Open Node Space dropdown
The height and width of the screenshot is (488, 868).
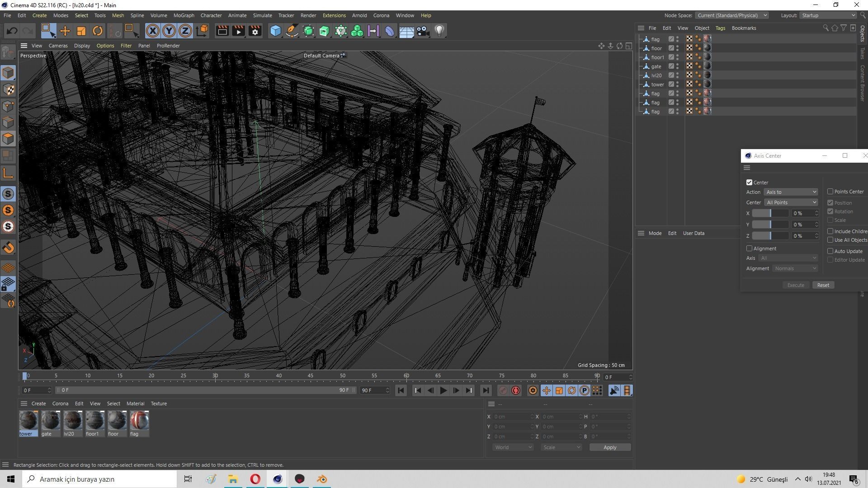coord(731,15)
